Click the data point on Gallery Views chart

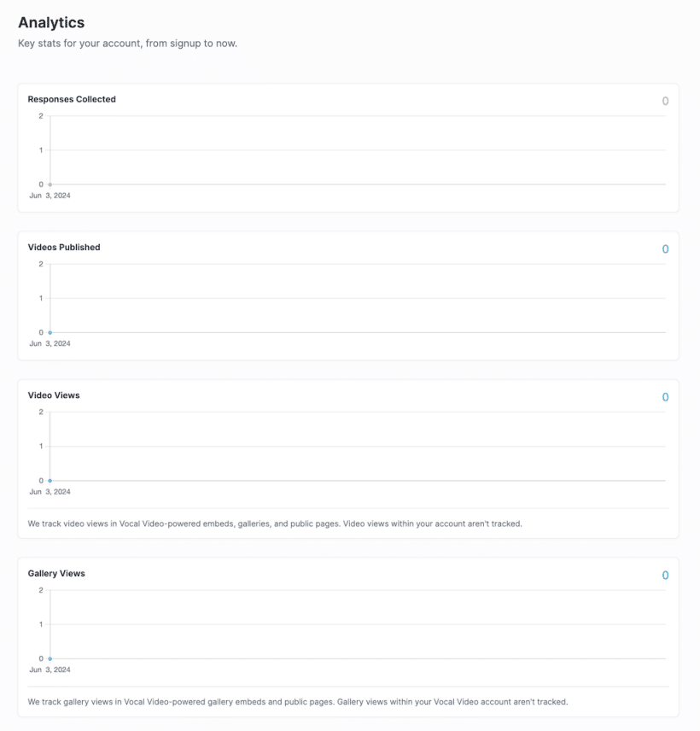click(x=50, y=658)
